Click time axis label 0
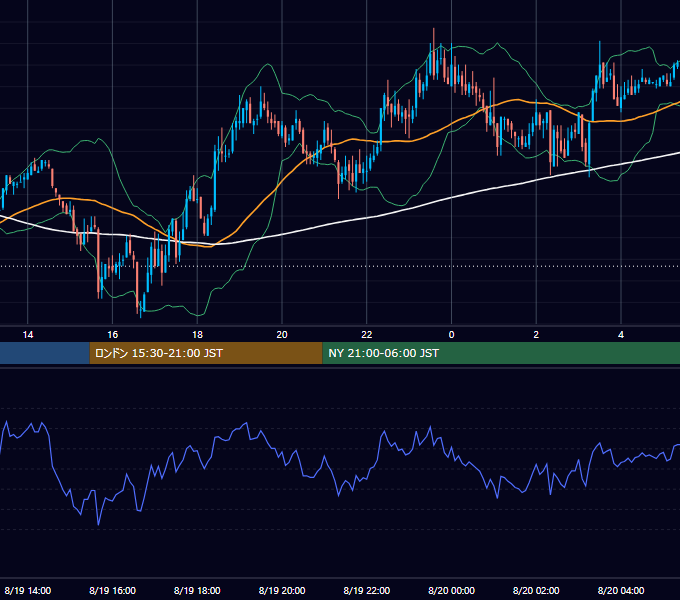The height and width of the screenshot is (600, 680). (451, 335)
